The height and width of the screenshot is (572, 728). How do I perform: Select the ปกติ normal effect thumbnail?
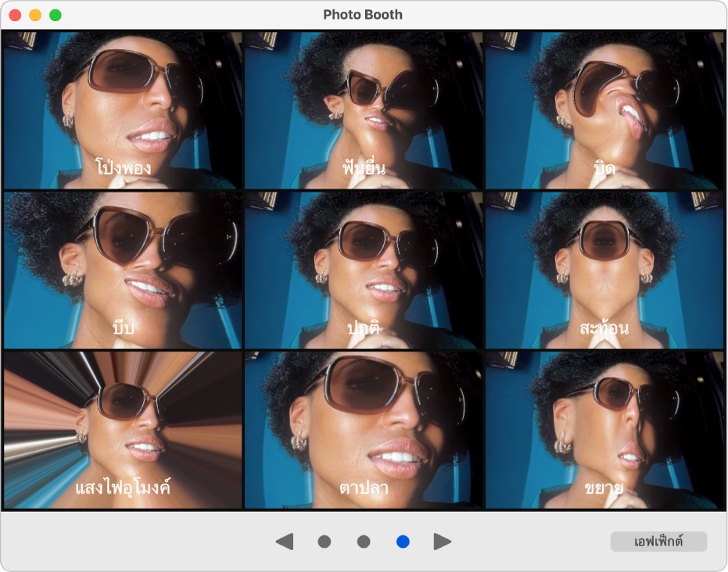363,270
